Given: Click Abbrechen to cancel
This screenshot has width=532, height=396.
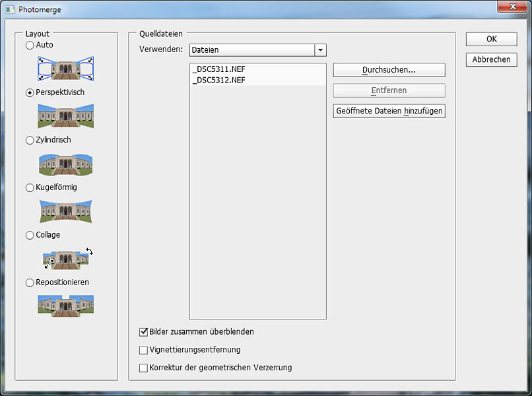Looking at the screenshot, I should (491, 59).
